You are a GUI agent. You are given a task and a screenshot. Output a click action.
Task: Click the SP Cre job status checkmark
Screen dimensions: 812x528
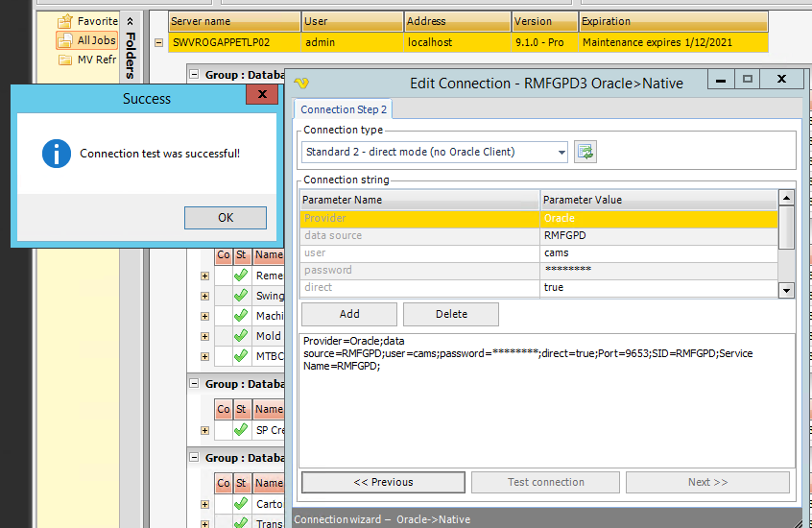tap(241, 430)
